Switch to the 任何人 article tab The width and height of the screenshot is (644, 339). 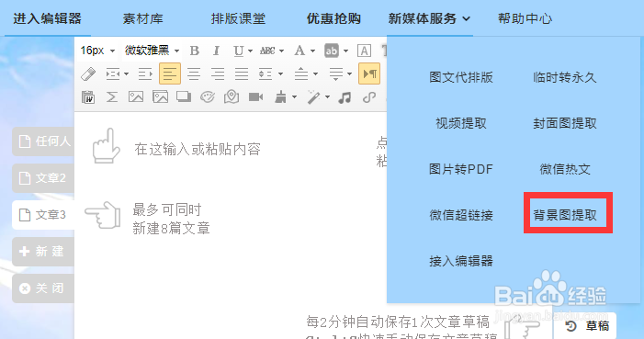pos(43,141)
